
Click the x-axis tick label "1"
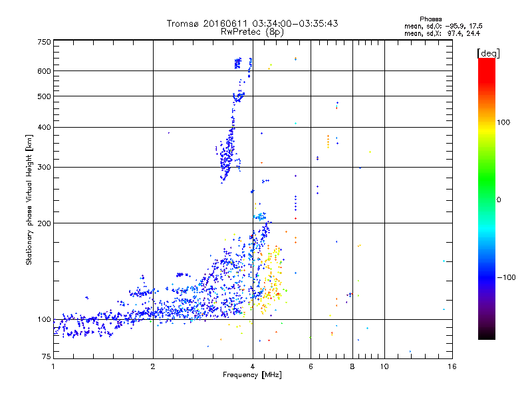53,366
